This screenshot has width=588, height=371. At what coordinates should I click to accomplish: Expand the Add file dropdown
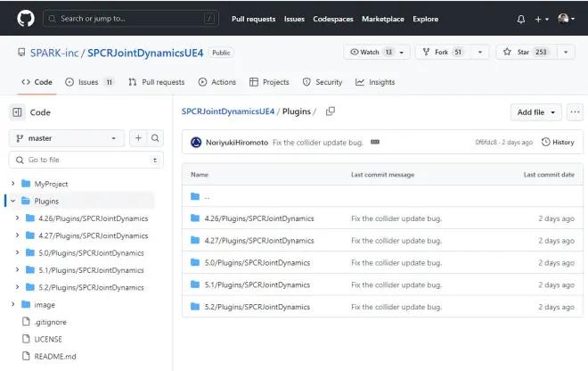(536, 112)
